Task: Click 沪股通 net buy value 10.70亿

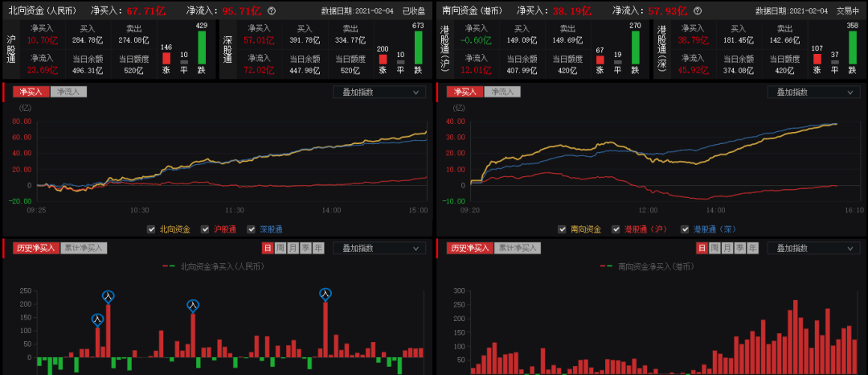Action: [x=42, y=40]
